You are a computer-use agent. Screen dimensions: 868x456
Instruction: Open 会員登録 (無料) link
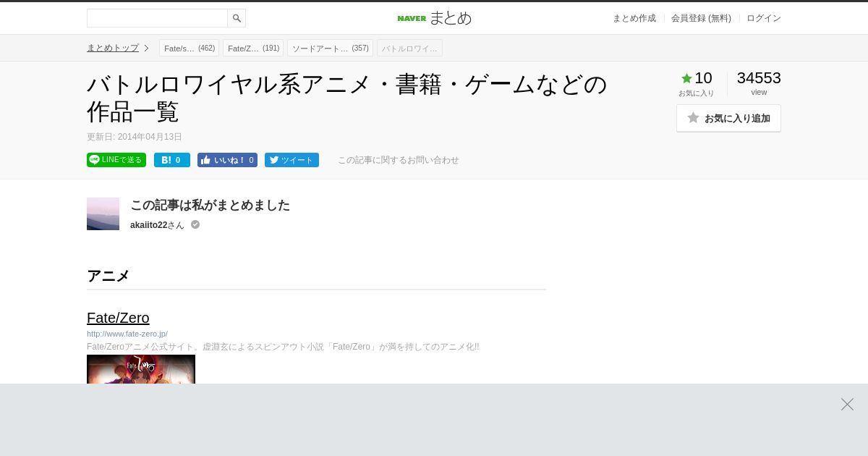tap(701, 18)
